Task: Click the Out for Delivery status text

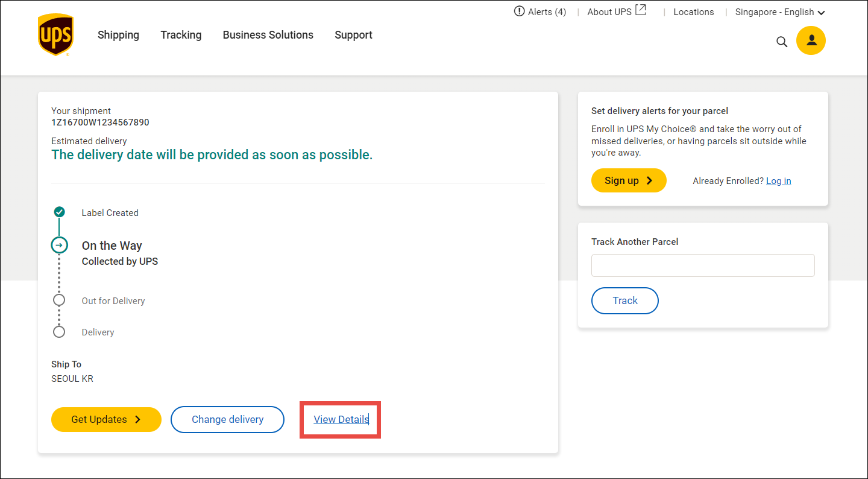Action: pyautogui.click(x=113, y=301)
